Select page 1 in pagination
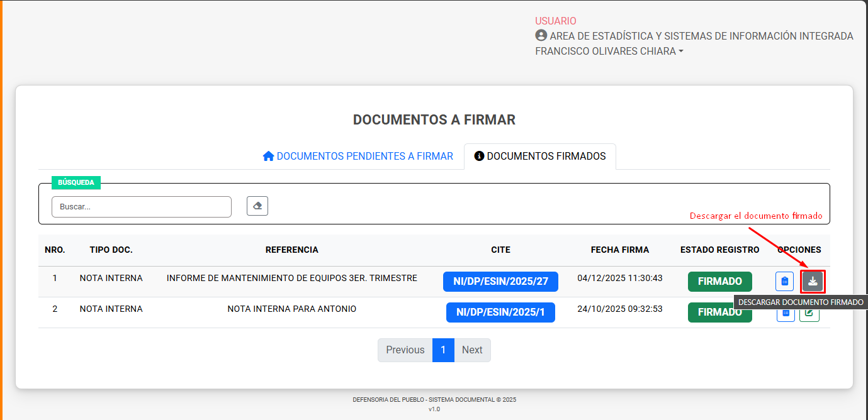The height and width of the screenshot is (420, 868). tap(443, 350)
